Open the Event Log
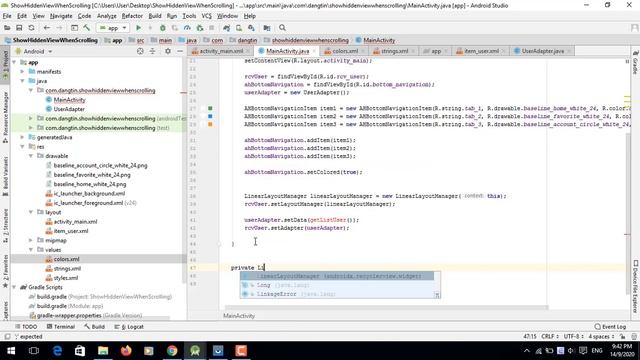This screenshot has height=360, width=640. [x=610, y=327]
